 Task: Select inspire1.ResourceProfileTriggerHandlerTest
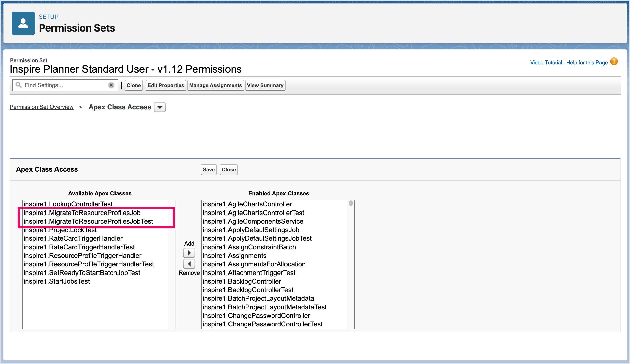[96, 264]
